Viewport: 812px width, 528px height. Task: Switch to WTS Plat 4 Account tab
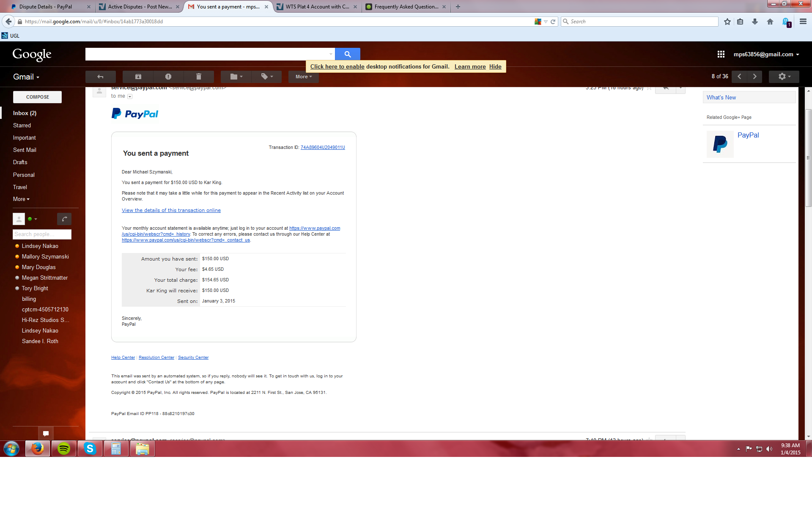317,7
